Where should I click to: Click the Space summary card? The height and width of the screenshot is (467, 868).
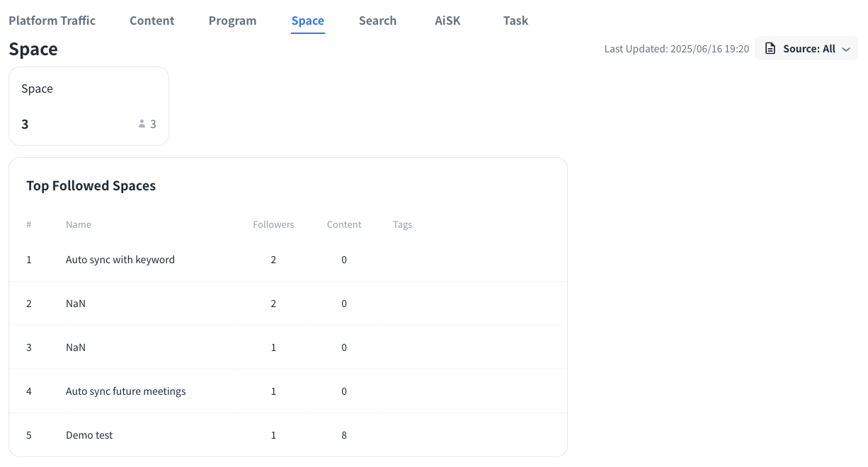click(88, 106)
